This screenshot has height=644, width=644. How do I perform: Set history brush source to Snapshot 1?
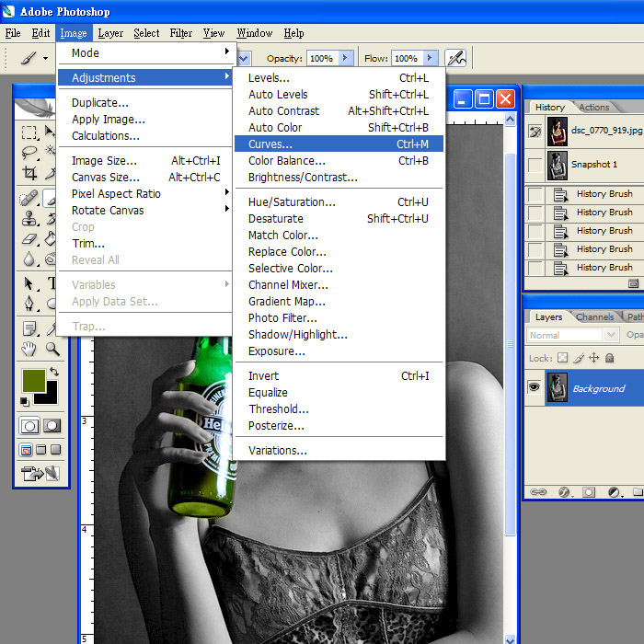[535, 165]
